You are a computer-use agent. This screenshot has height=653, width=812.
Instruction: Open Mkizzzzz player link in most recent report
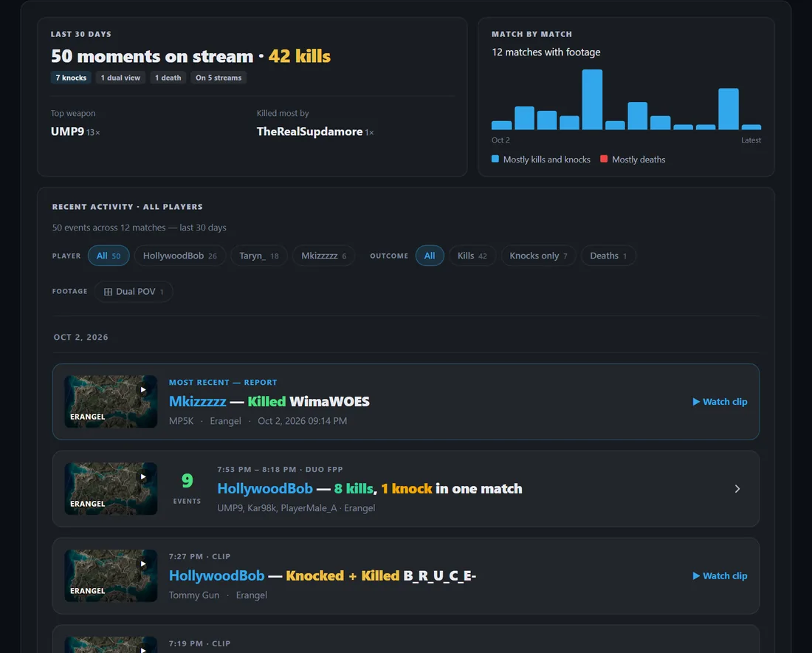click(197, 402)
